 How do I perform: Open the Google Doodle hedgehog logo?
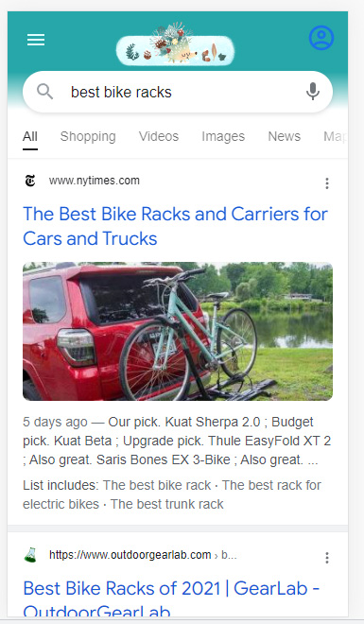click(x=175, y=45)
